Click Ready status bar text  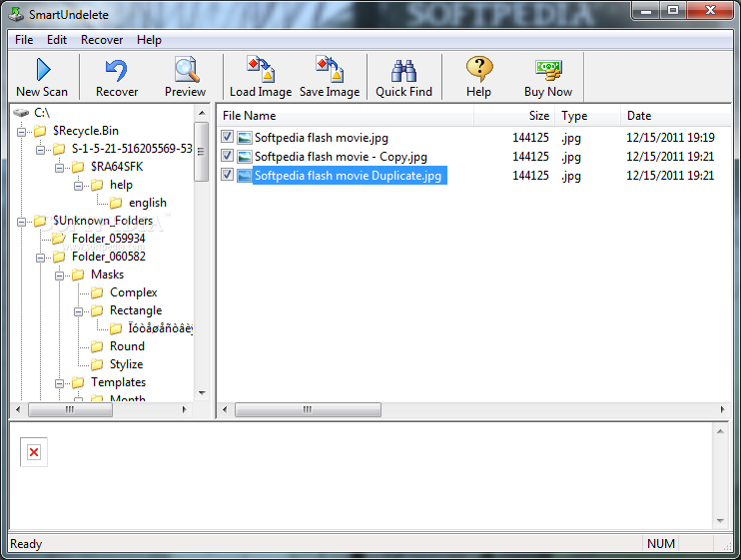click(26, 544)
